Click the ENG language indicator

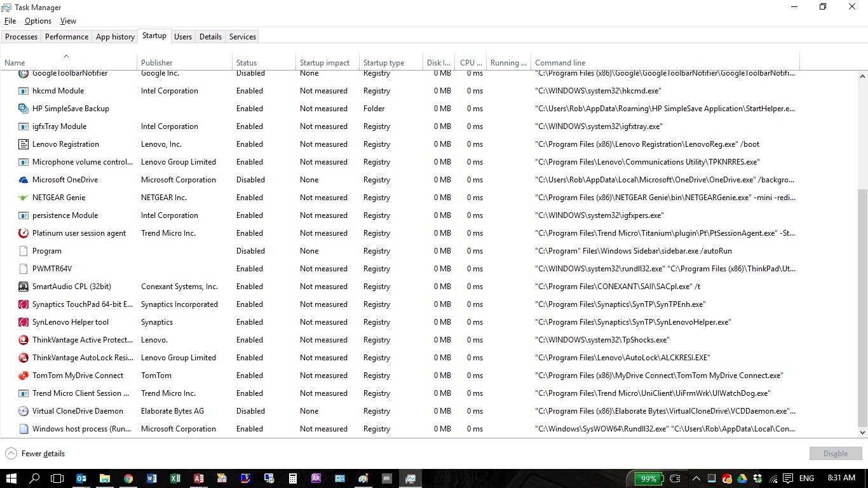806,478
